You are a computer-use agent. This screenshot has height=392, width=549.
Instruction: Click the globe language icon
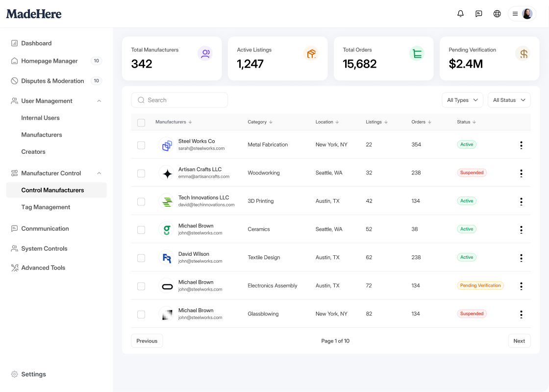[497, 14]
